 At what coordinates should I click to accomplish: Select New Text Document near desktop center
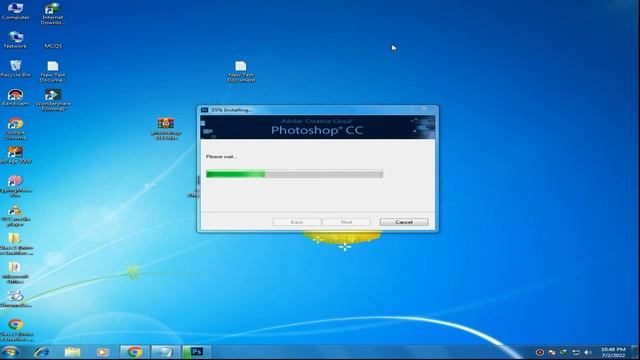241,71
